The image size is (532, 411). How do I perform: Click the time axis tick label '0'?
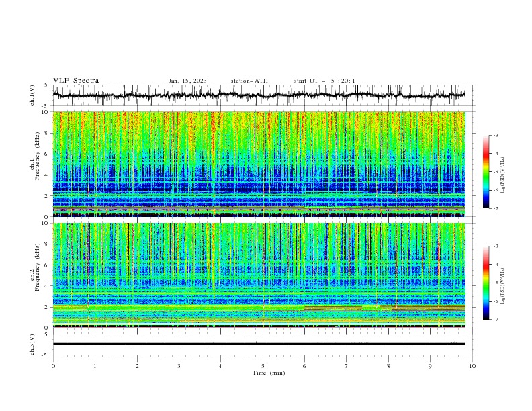coord(53,366)
